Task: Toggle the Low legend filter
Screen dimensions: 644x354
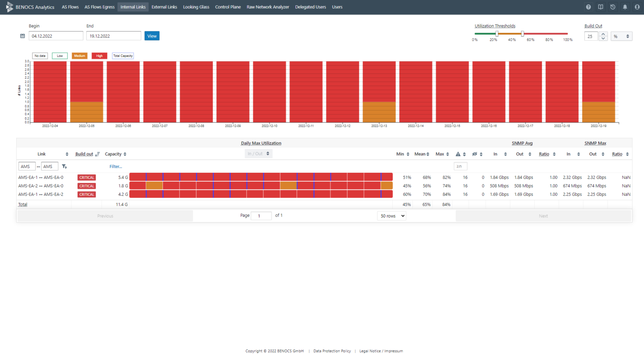Action: [60, 55]
